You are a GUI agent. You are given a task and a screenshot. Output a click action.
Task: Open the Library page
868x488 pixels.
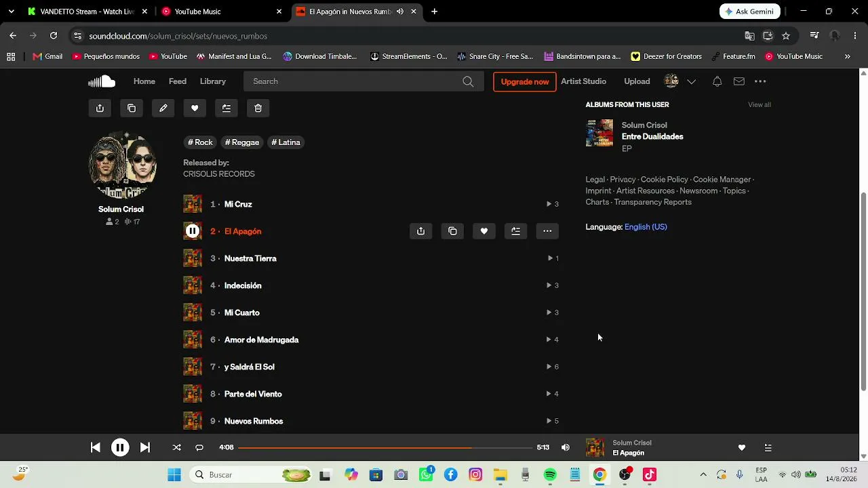pos(213,81)
